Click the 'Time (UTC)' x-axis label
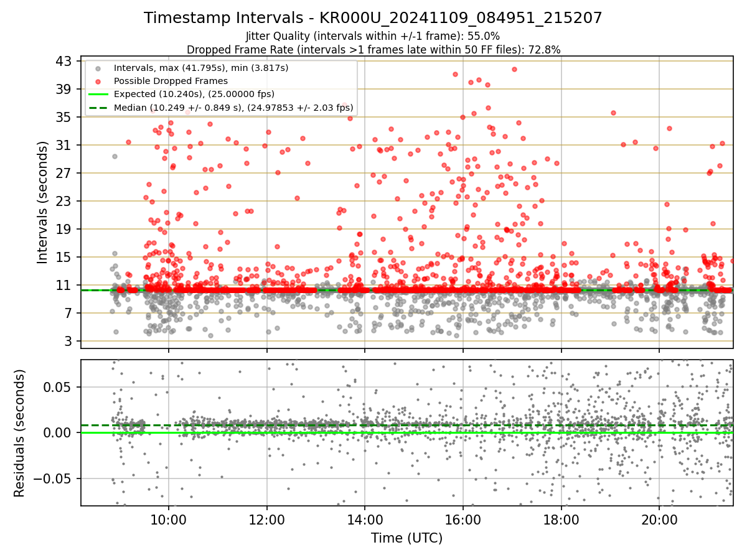Image resolution: width=747 pixels, height=560 pixels. [406, 538]
